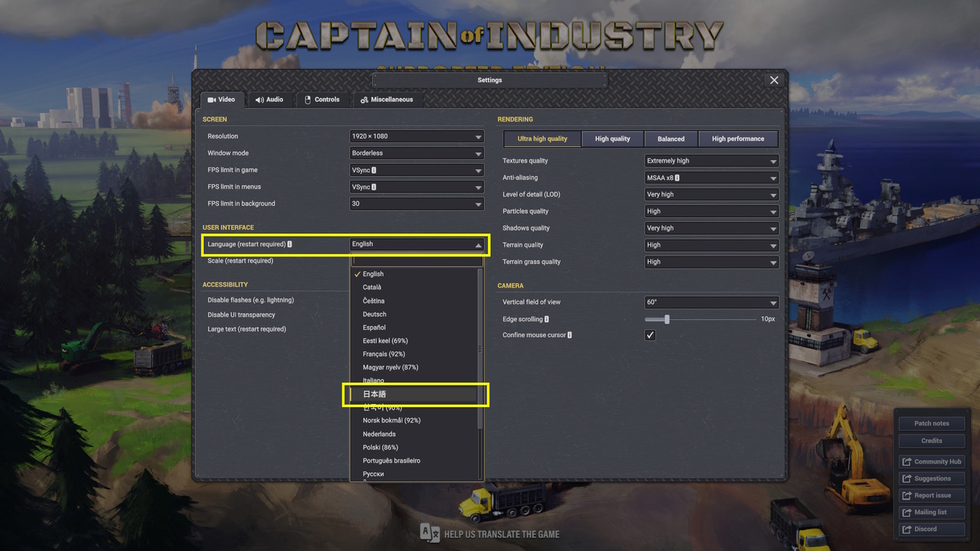Choose Deutsch from the language list
Screen dimensions: 980x551
(x=374, y=314)
